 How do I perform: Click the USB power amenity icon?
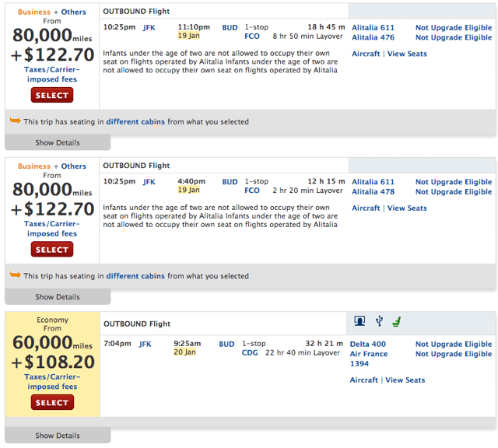[x=379, y=321]
